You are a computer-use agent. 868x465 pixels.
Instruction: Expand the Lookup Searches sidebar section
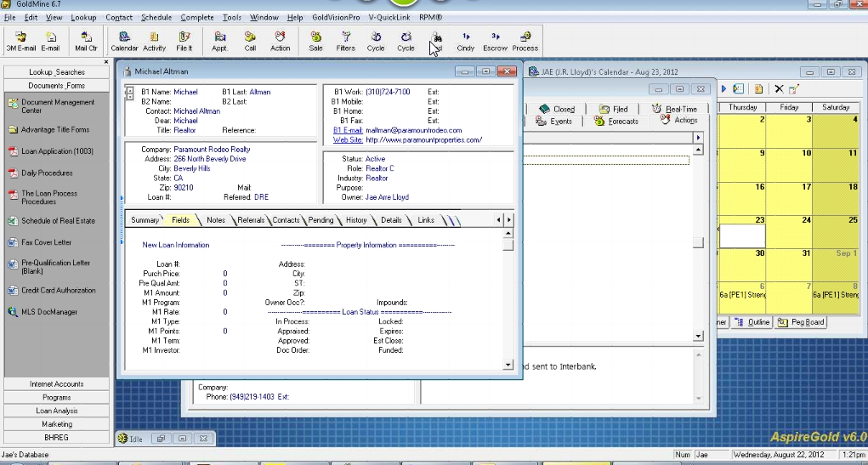click(x=57, y=72)
